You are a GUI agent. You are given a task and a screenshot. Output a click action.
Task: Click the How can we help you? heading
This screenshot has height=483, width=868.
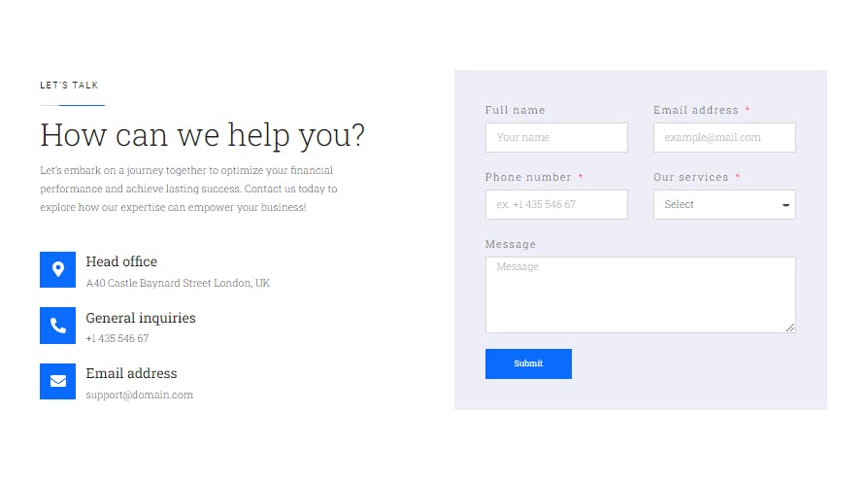[x=203, y=135]
